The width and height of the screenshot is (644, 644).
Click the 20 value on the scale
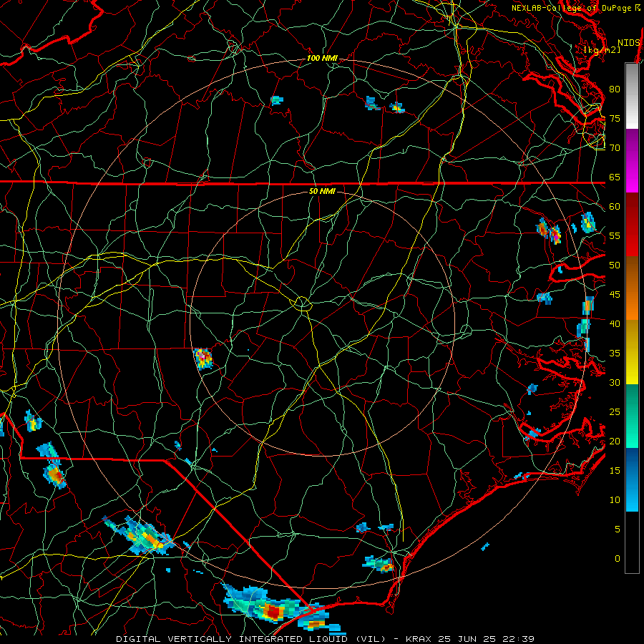pyautogui.click(x=615, y=441)
